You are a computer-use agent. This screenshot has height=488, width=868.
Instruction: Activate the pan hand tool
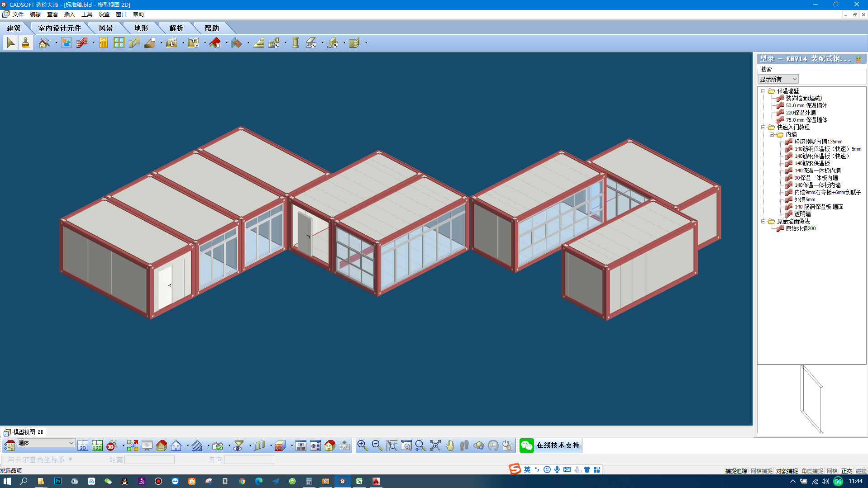(x=449, y=445)
